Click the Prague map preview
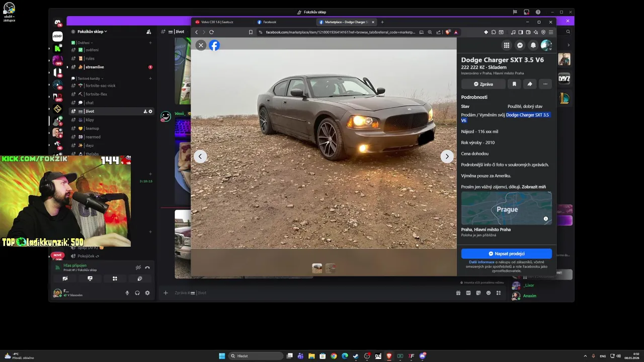Viewport: 644px width, 362px height. click(507, 208)
